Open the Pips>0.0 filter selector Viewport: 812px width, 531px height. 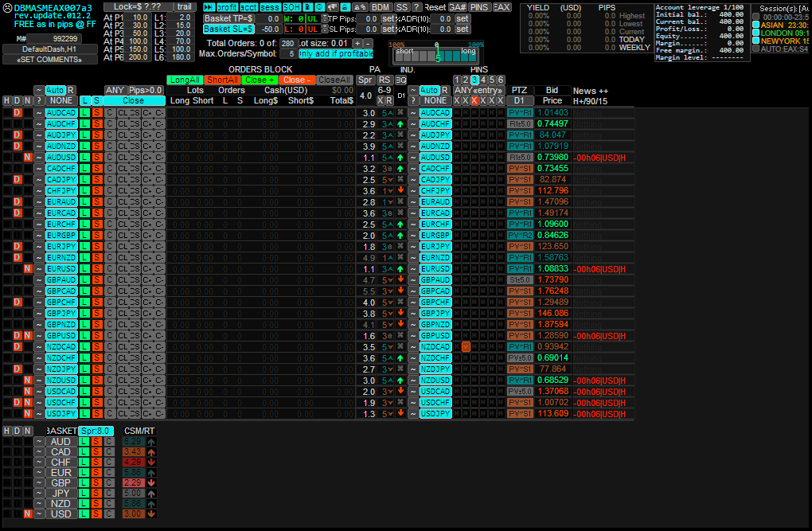[146, 90]
